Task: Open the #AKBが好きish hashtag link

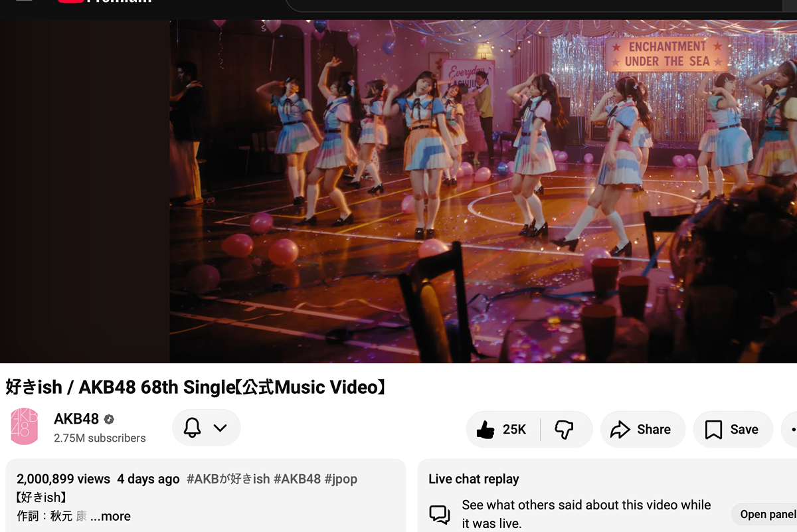Action: click(x=228, y=479)
